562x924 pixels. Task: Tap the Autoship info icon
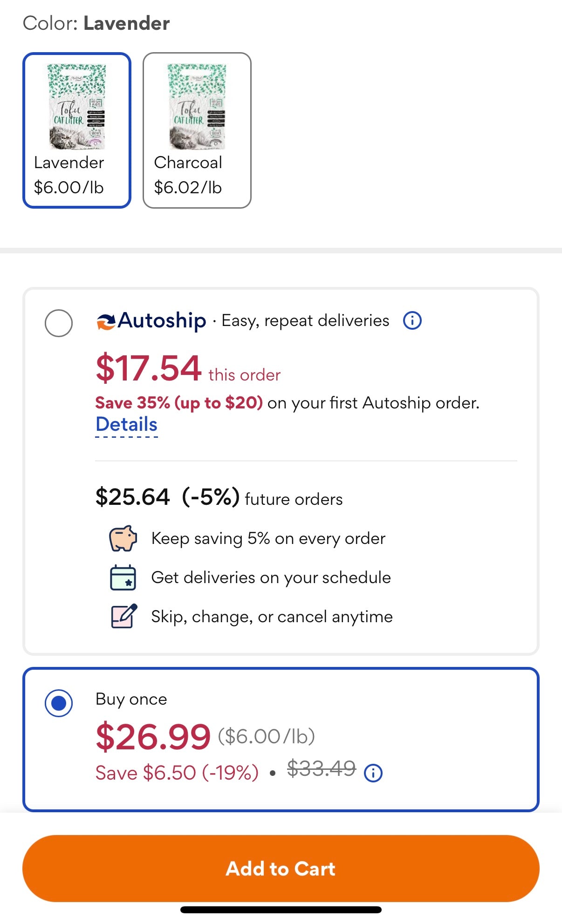coord(412,320)
